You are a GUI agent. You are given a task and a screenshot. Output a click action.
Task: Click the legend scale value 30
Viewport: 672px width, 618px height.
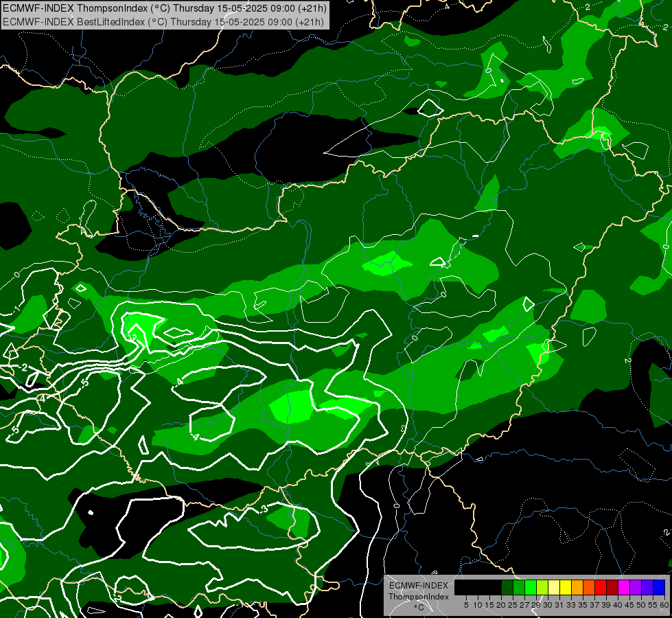click(548, 605)
